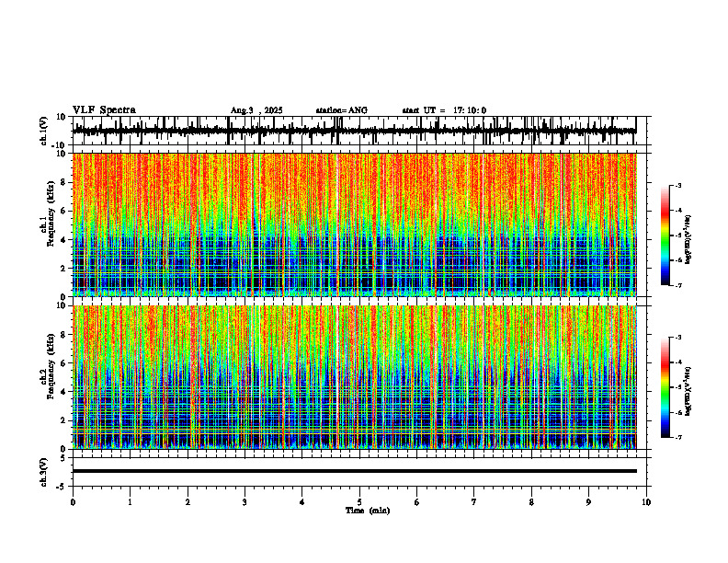Click time axis tick label "1"
This screenshot has height=563, width=728.
(130, 502)
